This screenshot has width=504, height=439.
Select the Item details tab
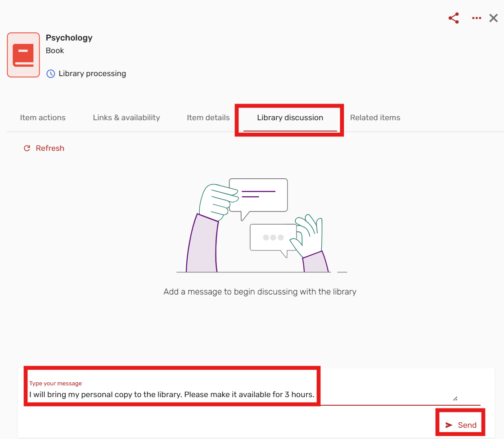coord(208,118)
